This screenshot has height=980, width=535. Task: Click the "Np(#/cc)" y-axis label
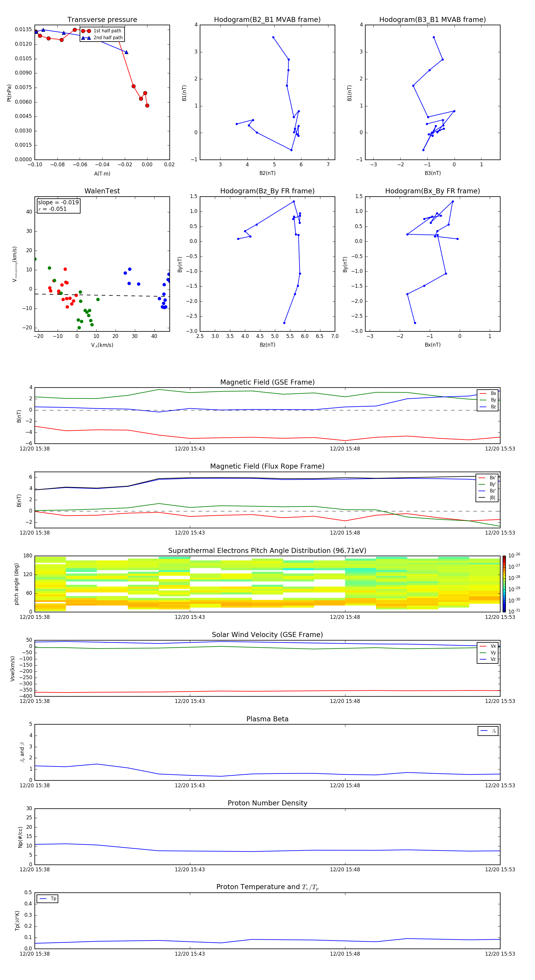pyautogui.click(x=20, y=837)
